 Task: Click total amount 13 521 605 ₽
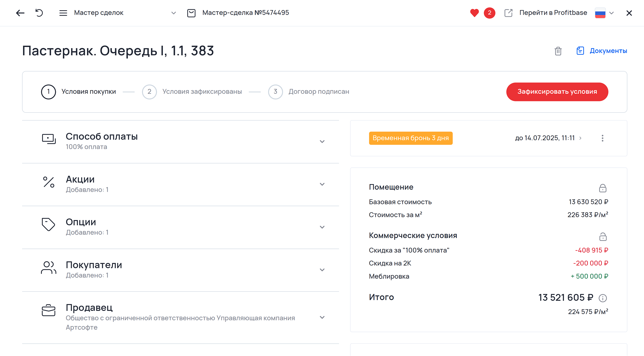(x=566, y=298)
